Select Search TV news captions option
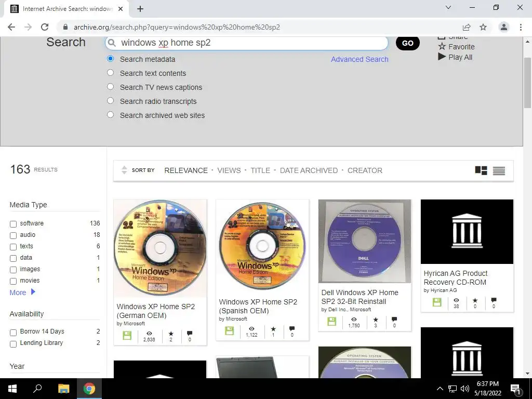532x399 pixels. (x=110, y=87)
